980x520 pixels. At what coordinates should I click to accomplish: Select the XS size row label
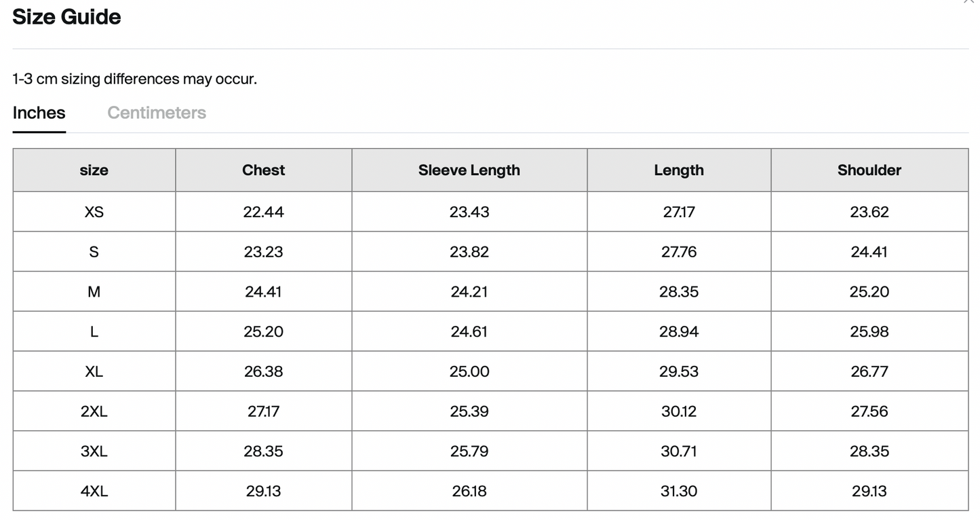point(94,212)
